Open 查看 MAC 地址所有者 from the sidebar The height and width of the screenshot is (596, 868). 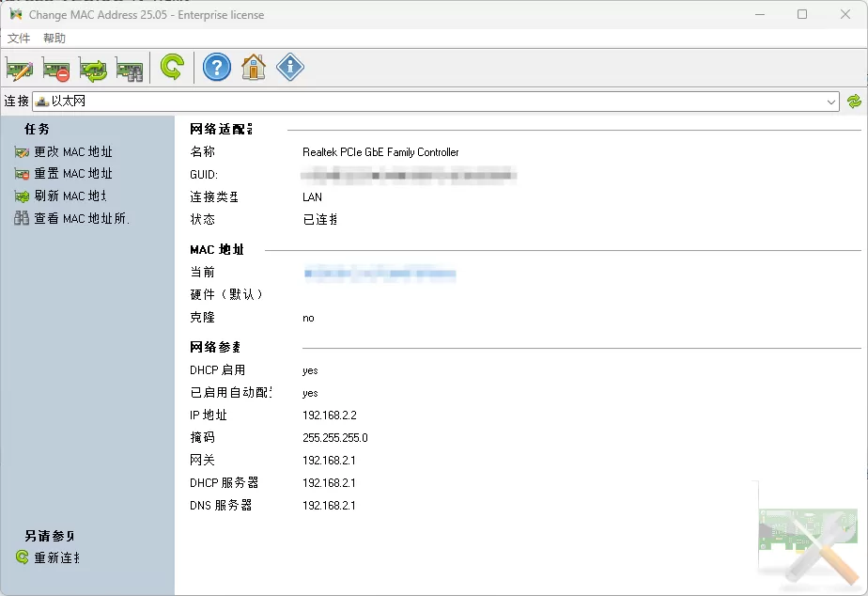click(x=70, y=218)
